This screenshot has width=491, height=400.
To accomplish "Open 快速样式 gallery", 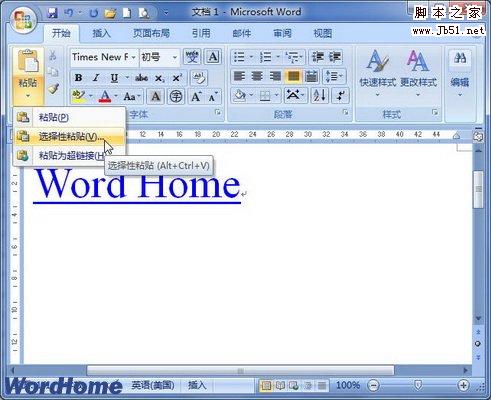I will [x=378, y=74].
